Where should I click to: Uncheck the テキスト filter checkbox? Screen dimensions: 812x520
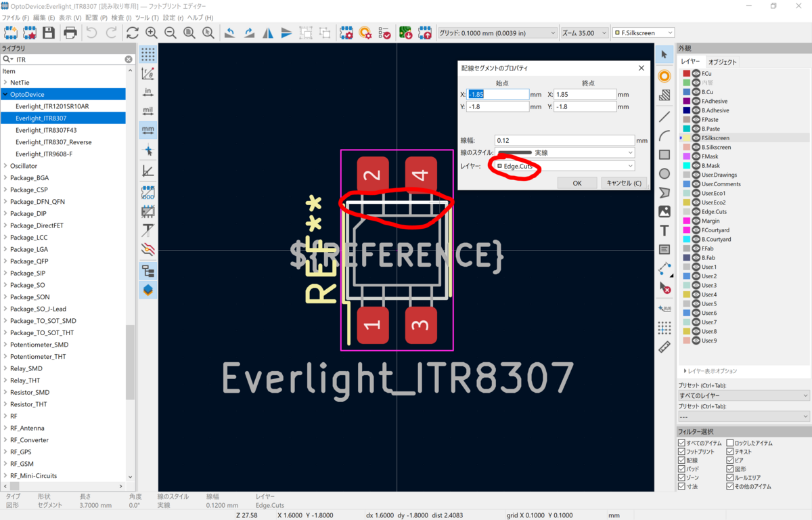point(730,452)
